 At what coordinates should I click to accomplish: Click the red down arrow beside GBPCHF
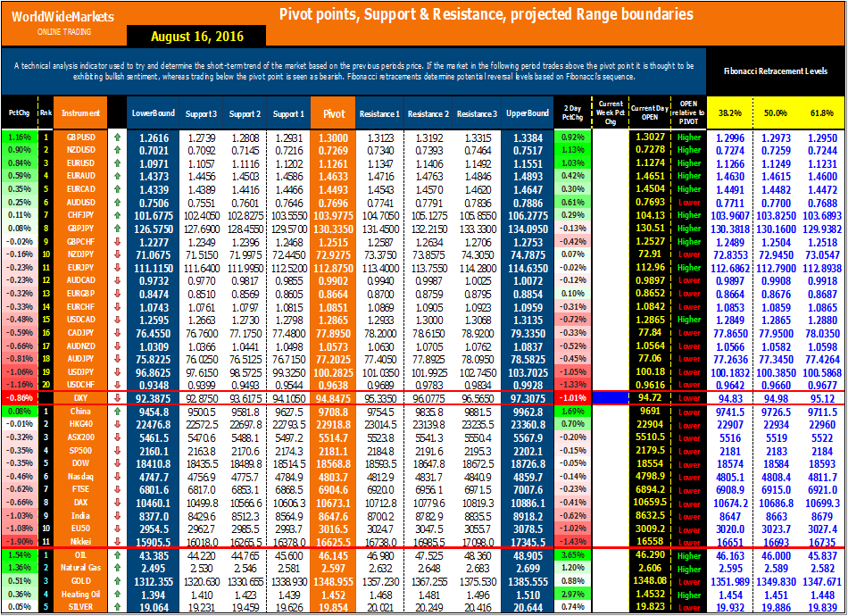click(x=117, y=241)
